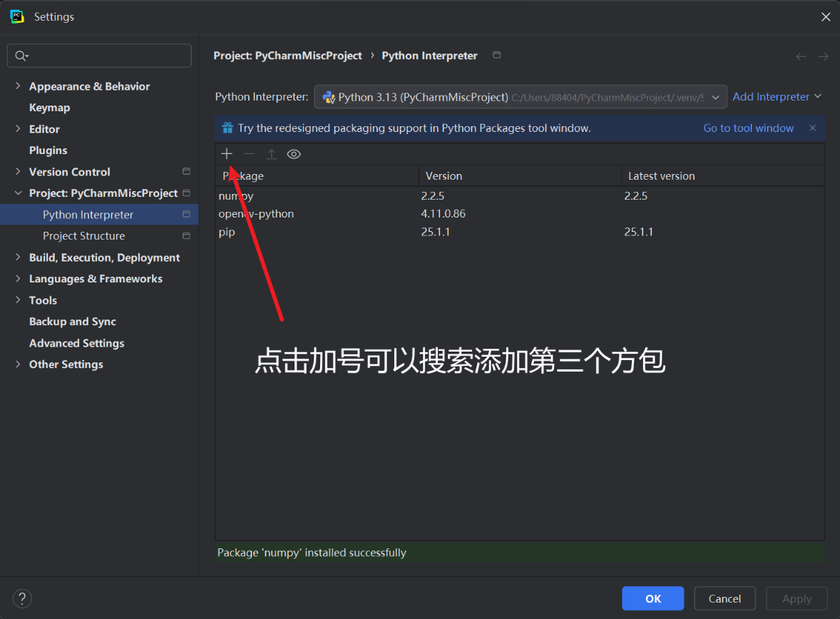The image size is (840, 619).
Task: Click the PyCharm logo in the title bar
Action: 17,16
